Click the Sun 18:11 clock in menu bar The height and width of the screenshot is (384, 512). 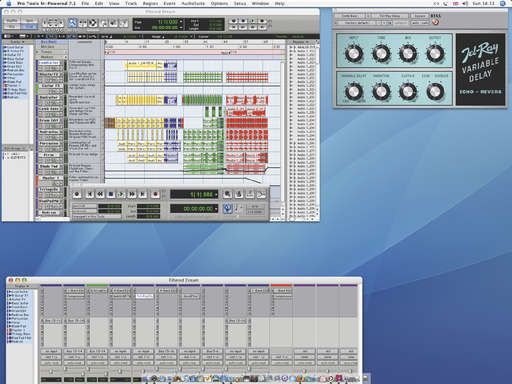pyautogui.click(x=485, y=3)
